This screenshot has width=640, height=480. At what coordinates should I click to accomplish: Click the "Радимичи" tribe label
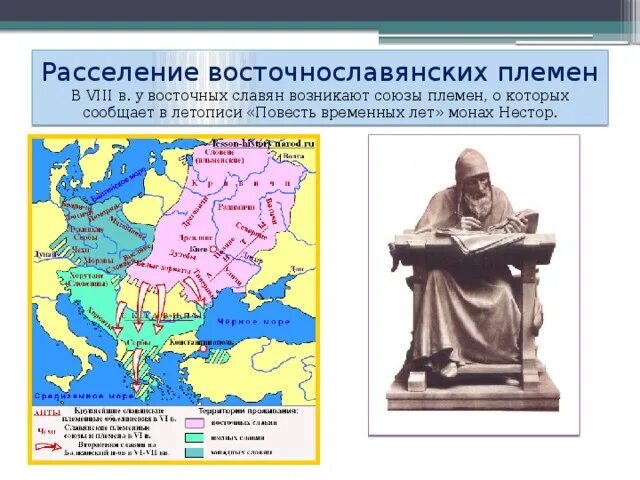[236, 207]
